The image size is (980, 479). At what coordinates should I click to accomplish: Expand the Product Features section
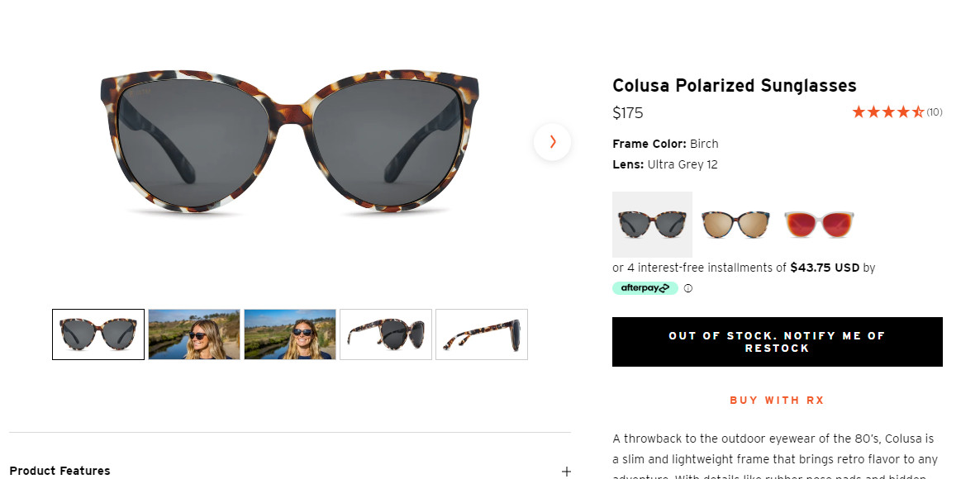coord(60,471)
